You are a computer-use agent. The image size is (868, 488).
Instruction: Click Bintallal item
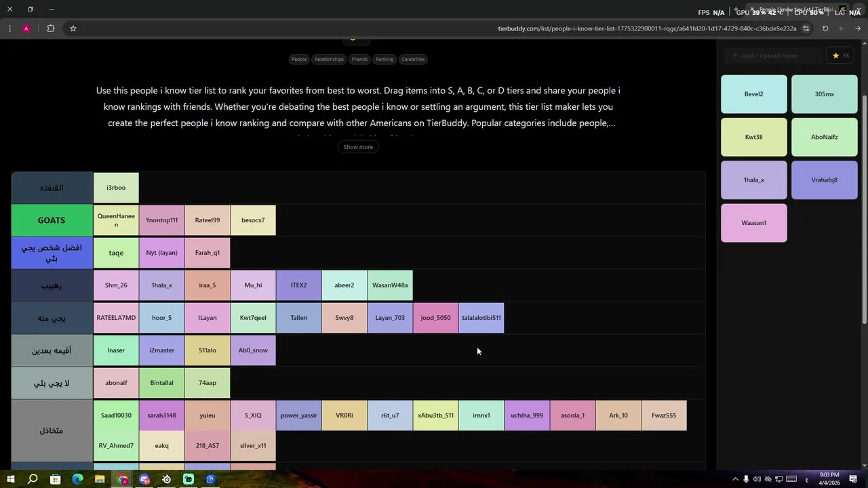(x=161, y=383)
